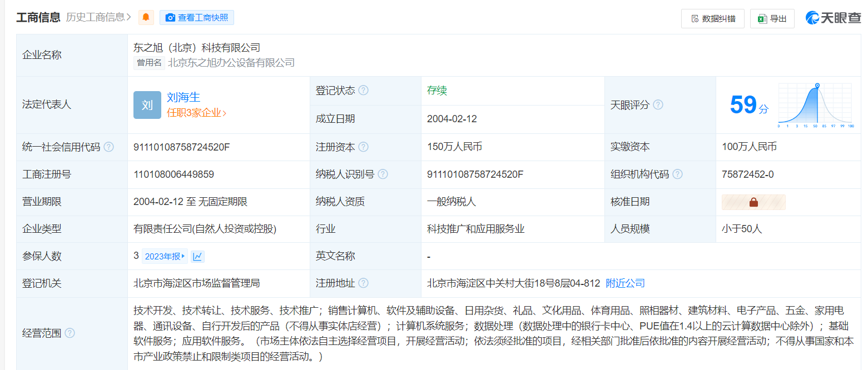The width and height of the screenshot is (868, 370).
Task: Click the 营业期限 value 2004-02-12 至 无固定期限
Action: point(190,202)
